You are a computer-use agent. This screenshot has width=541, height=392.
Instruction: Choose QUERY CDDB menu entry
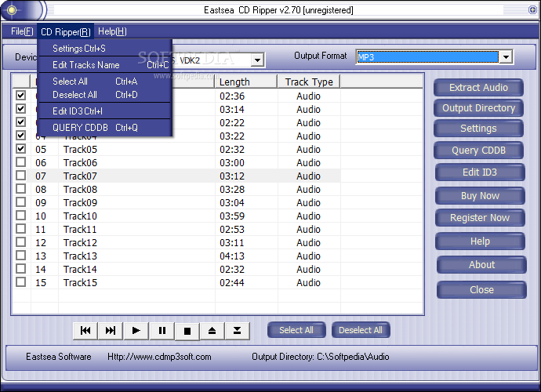[x=105, y=128]
